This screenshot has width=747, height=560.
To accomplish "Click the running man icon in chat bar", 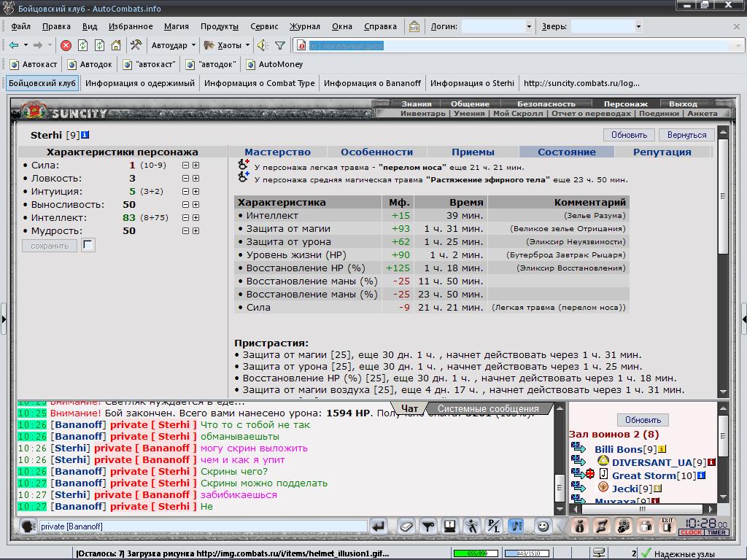I will (472, 526).
